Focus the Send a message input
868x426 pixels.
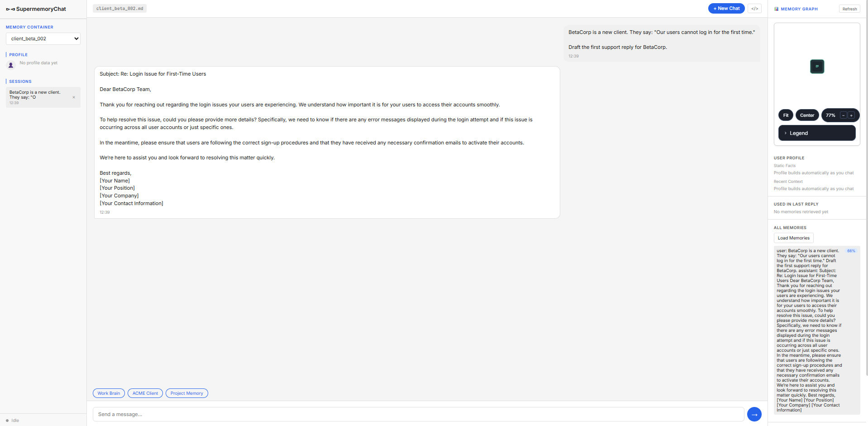(x=418, y=414)
